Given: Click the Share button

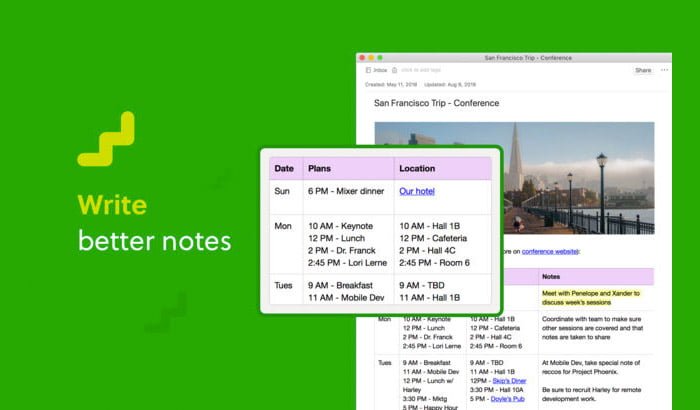Looking at the screenshot, I should pos(643,70).
